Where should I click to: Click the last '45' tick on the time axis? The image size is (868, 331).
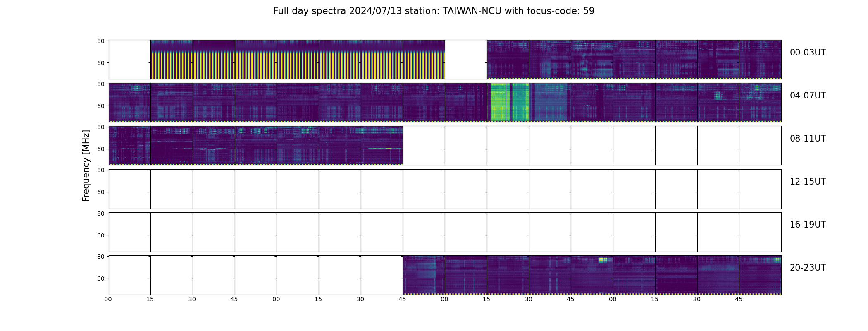[x=739, y=299]
